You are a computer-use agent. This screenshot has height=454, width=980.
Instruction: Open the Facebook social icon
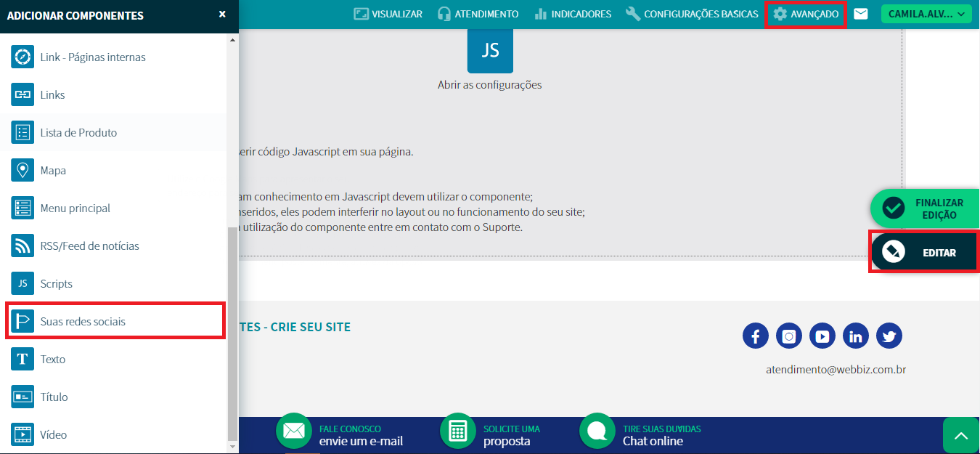[756, 336]
